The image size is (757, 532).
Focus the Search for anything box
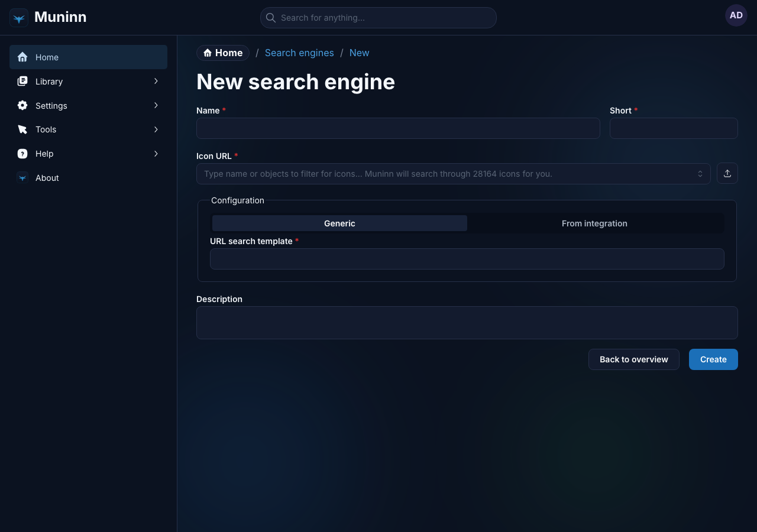[x=378, y=18]
